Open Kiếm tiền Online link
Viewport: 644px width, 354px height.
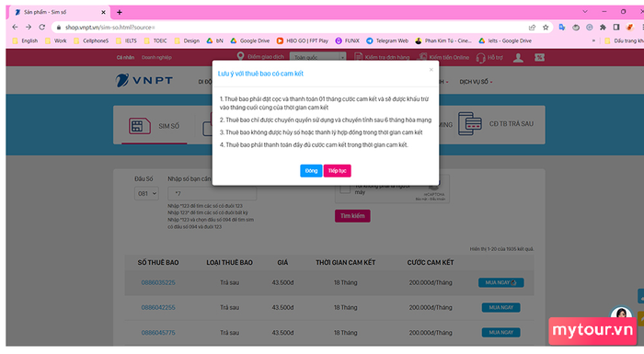pos(443,57)
